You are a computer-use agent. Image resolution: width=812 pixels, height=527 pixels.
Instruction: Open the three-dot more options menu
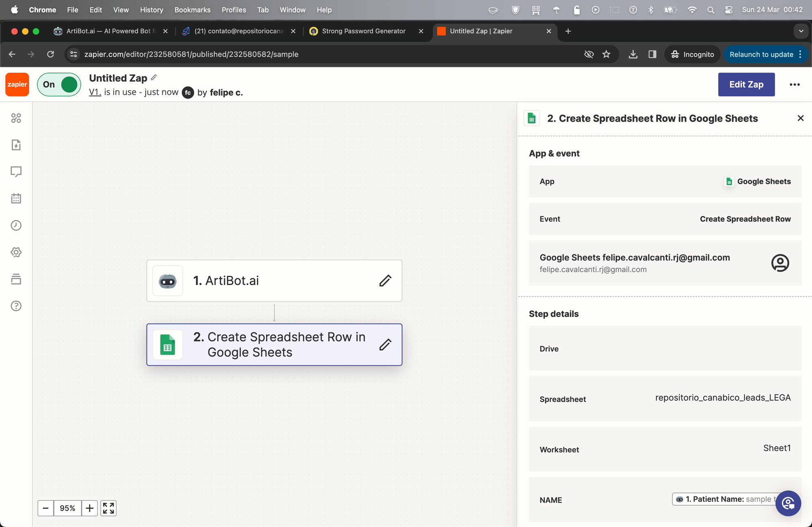click(x=795, y=84)
